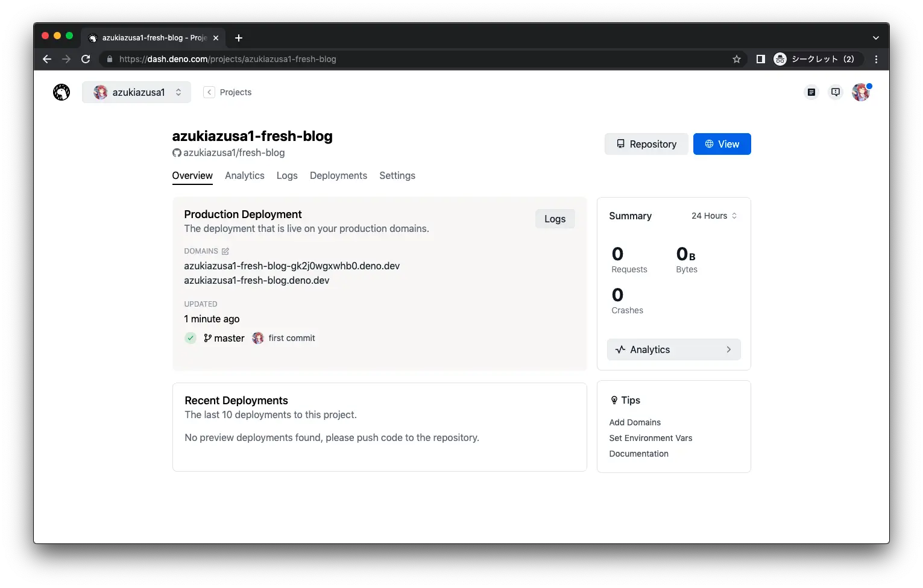Open the azukiazusa1-fresh-blog.deno.dev domain
923x588 pixels.
[257, 280]
